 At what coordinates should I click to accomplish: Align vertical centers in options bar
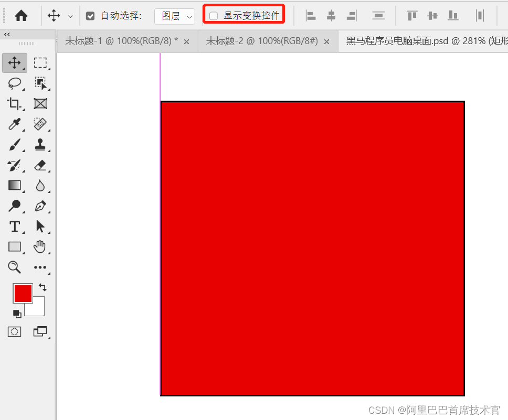[432, 16]
